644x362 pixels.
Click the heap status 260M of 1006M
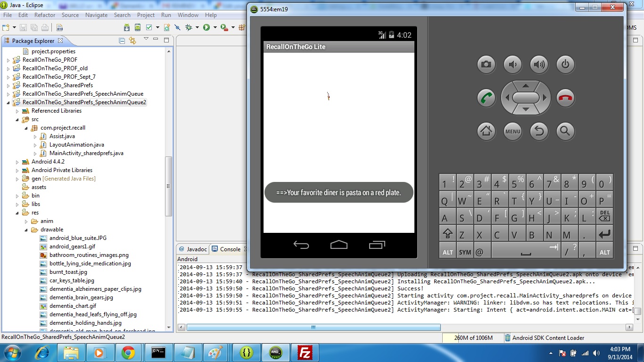click(473, 338)
